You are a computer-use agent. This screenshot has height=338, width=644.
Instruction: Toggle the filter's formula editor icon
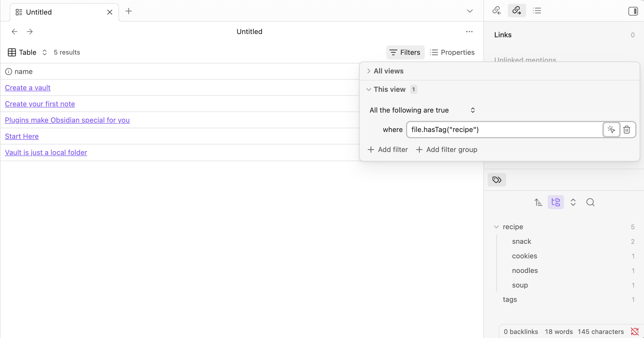click(x=611, y=130)
